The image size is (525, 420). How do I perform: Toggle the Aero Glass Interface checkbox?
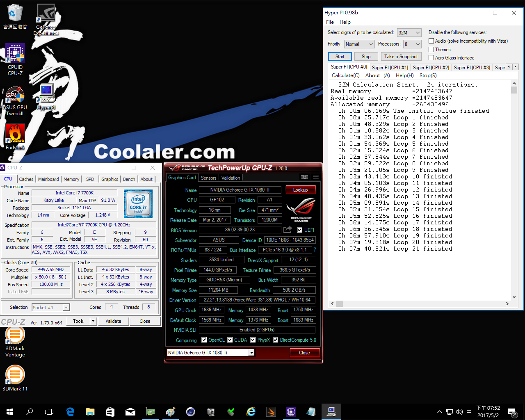point(431,57)
